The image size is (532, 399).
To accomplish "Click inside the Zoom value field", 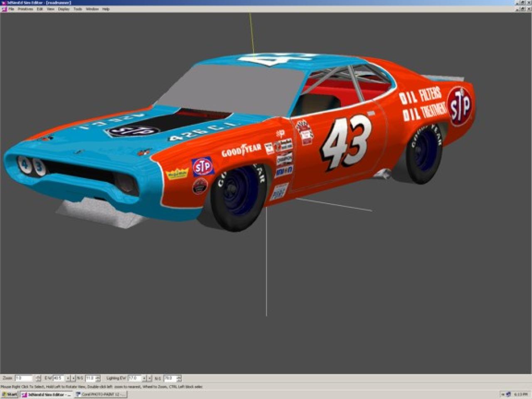I will point(23,378).
